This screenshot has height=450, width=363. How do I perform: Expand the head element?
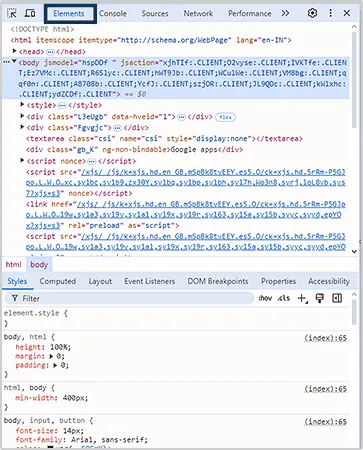pos(14,51)
